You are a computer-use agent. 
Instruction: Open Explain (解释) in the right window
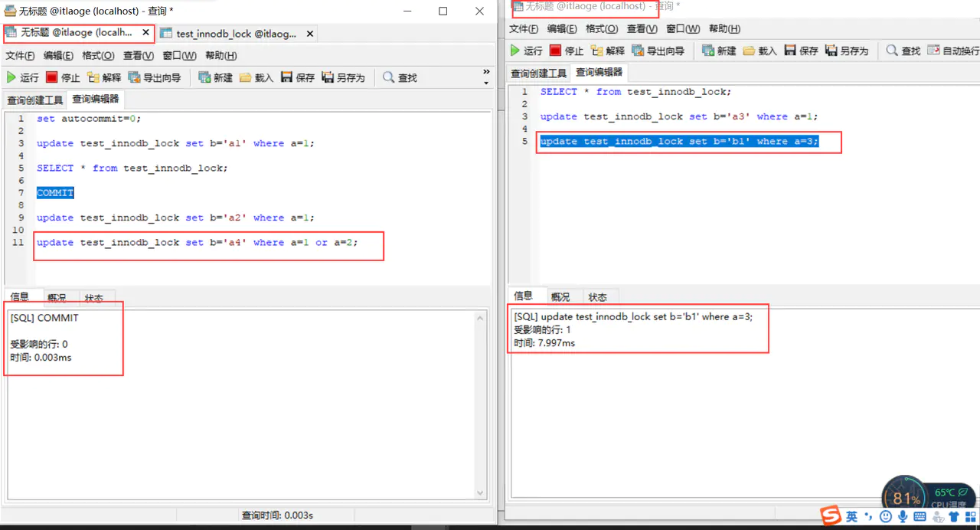608,51
